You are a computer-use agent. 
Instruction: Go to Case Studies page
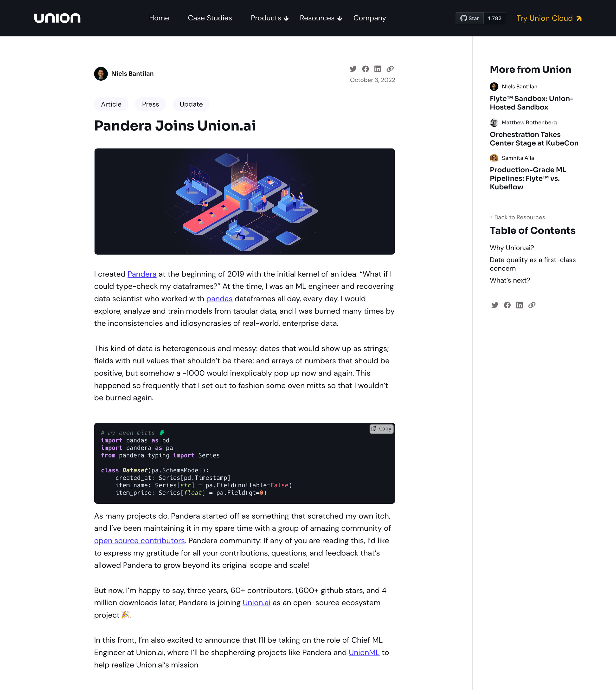210,18
